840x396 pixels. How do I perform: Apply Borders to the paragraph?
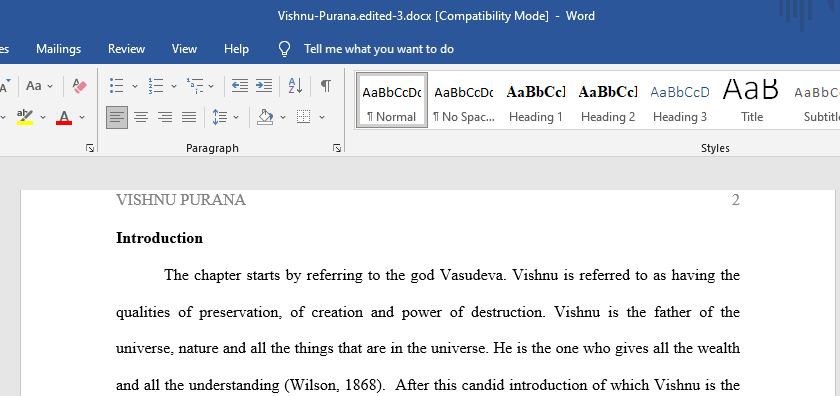click(304, 117)
